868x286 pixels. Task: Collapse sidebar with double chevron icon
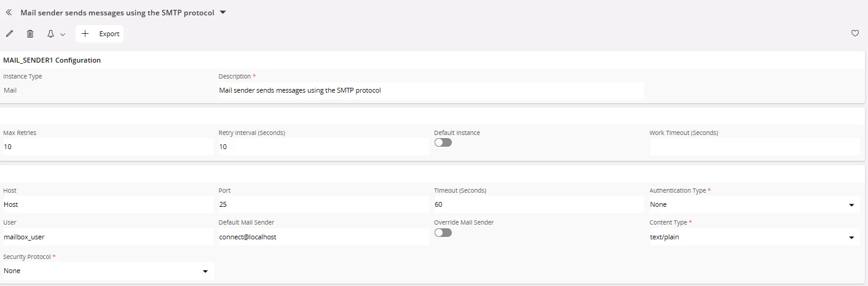9,12
